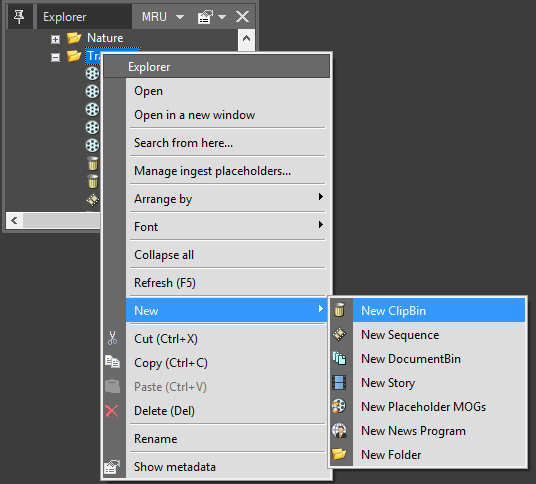Click the New ClipBin trash-can icon
This screenshot has width=536, height=484.
[339, 310]
